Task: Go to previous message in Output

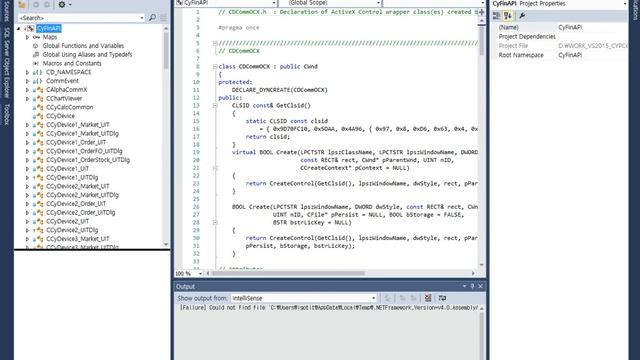Action: pos(402,298)
